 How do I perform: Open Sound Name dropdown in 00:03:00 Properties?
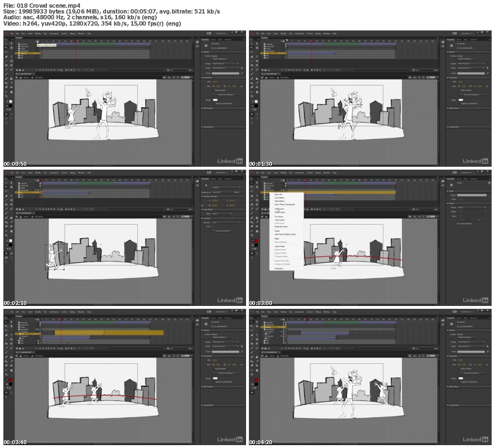click(x=472, y=207)
